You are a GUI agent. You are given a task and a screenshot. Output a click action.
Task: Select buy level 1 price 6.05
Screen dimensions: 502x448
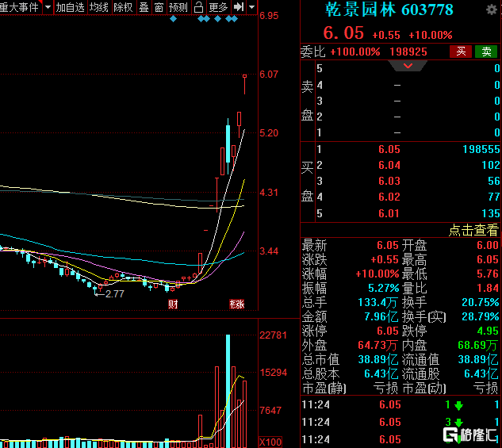[389, 149]
